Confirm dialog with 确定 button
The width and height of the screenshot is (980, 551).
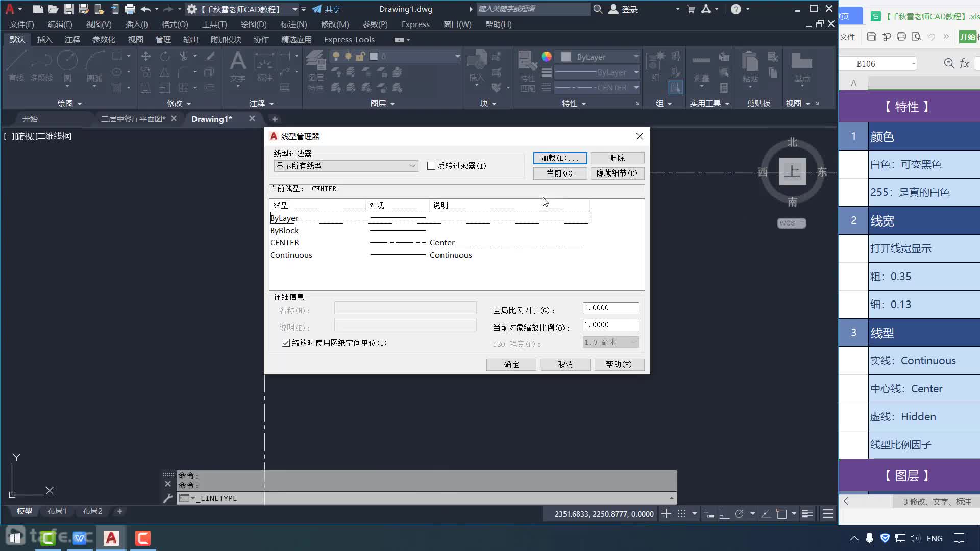tap(511, 365)
